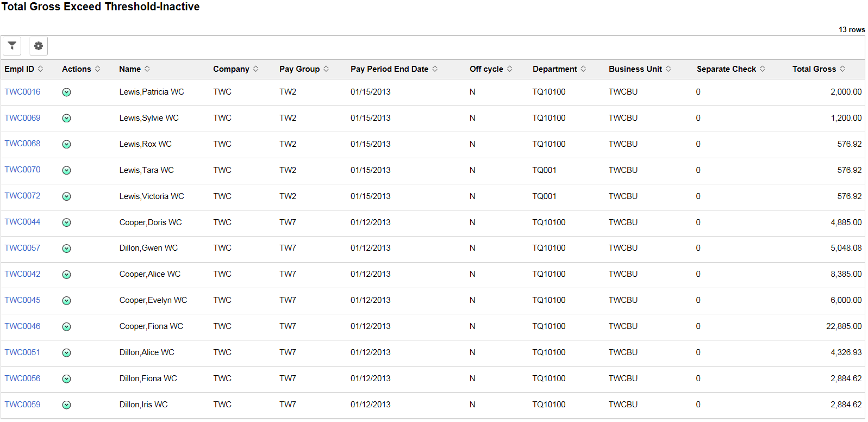Image resolution: width=868 pixels, height=422 pixels.
Task: Sort by Separate Check column header
Action: pyautogui.click(x=726, y=69)
